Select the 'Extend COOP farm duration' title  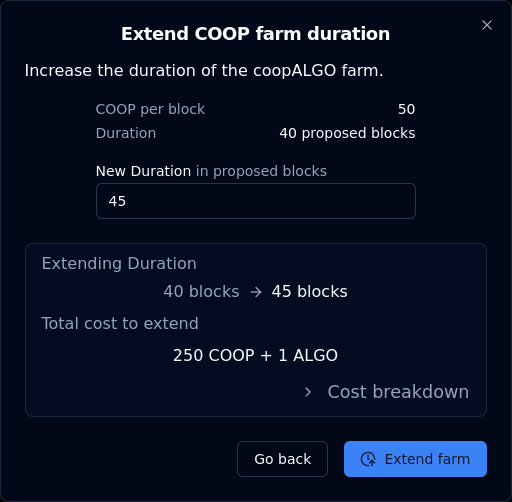[x=255, y=34]
